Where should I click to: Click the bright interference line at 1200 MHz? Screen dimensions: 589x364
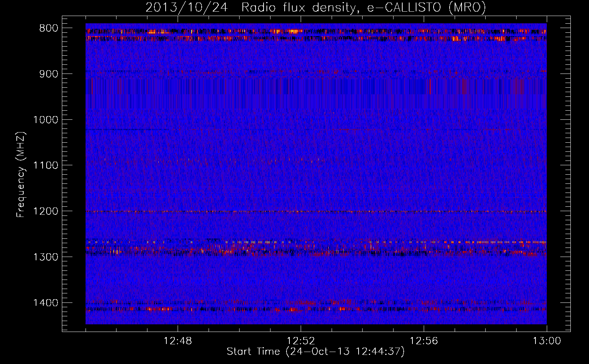click(316, 211)
